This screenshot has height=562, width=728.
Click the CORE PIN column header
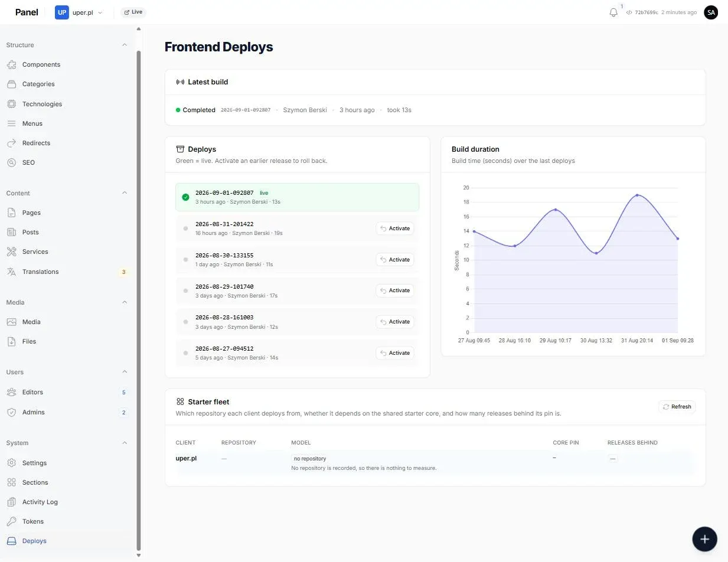[x=566, y=443]
